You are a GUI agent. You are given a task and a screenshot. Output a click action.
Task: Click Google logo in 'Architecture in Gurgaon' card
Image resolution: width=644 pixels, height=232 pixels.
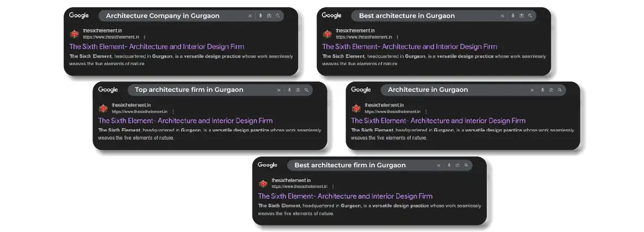point(361,90)
